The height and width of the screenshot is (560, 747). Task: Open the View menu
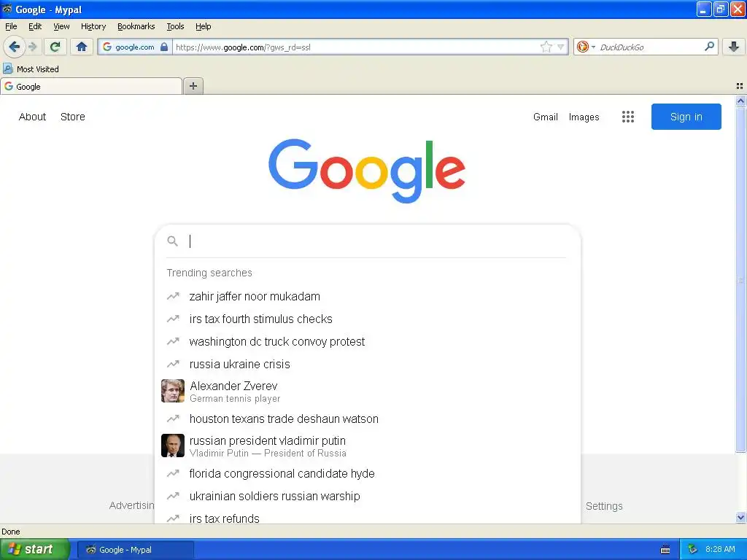point(61,26)
